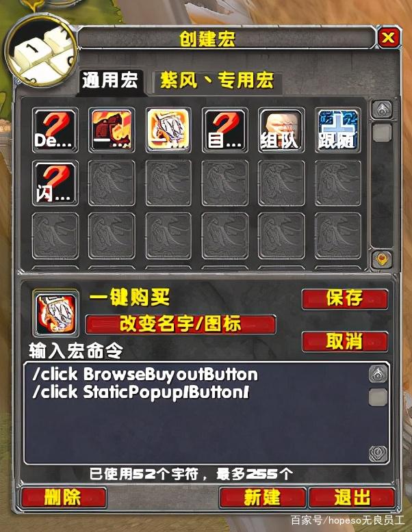Switch to the 紫风、专用宏 tab
This screenshot has width=412, height=532.
point(217,81)
